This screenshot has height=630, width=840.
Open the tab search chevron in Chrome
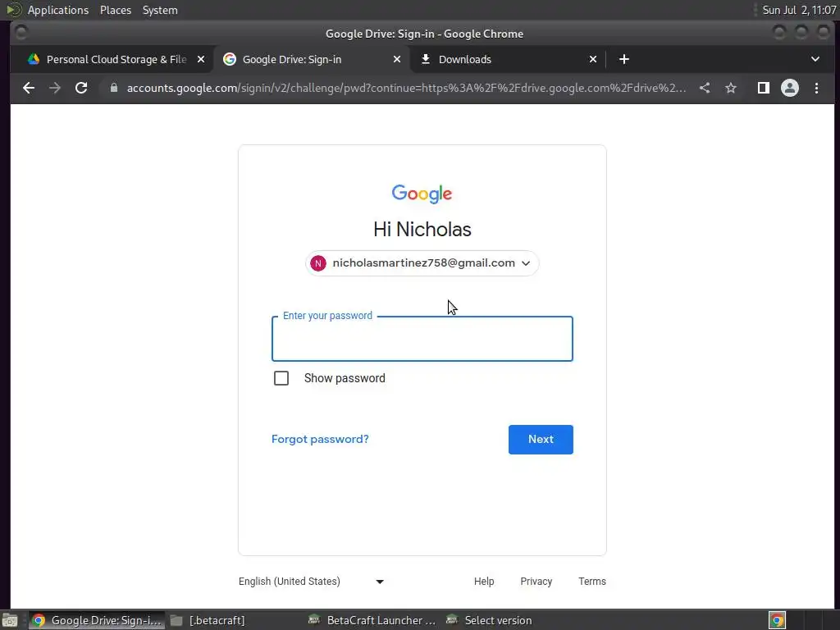click(815, 59)
